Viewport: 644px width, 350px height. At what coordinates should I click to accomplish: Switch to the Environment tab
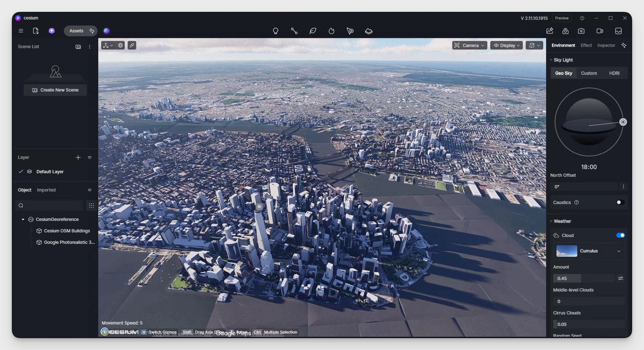point(563,46)
